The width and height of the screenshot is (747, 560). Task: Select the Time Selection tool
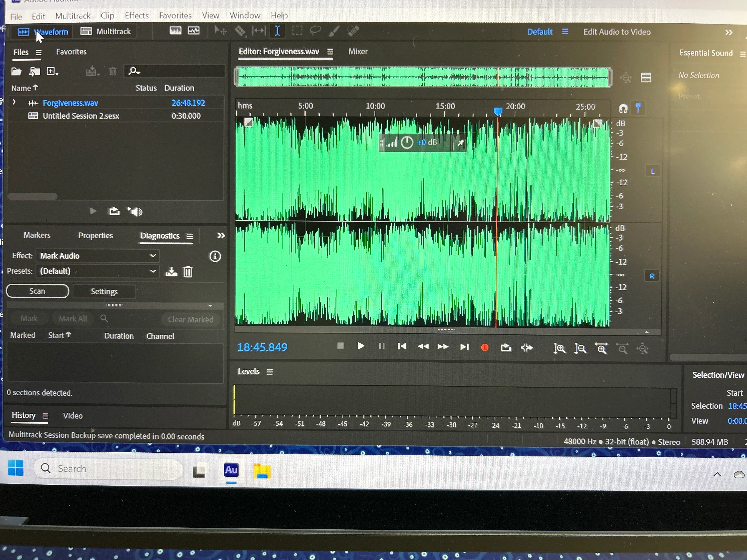[x=277, y=31]
